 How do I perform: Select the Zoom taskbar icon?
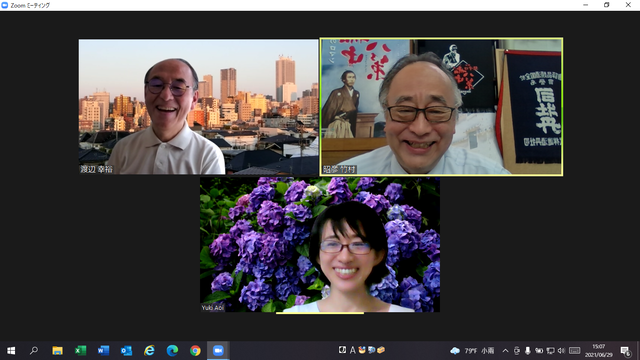click(x=218, y=351)
